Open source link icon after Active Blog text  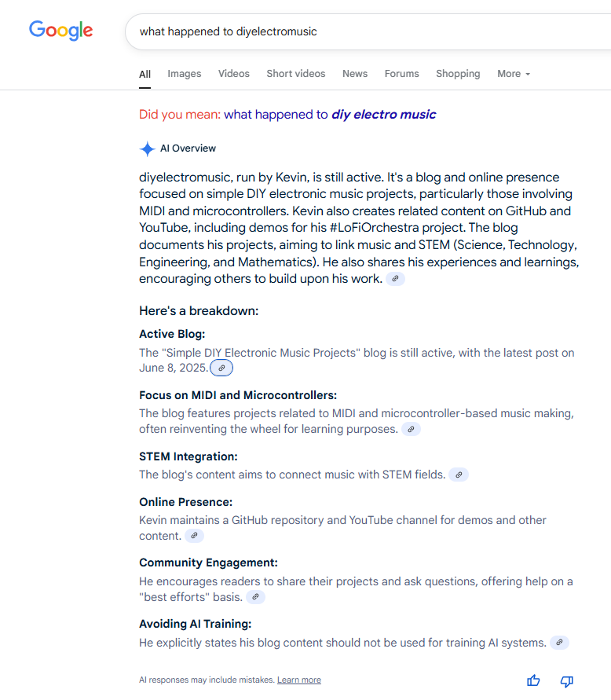tap(221, 368)
